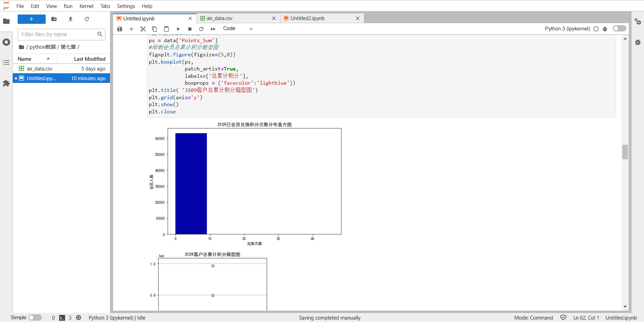
Task: Click Untitled.ipynb name in status bar
Action: (621, 318)
